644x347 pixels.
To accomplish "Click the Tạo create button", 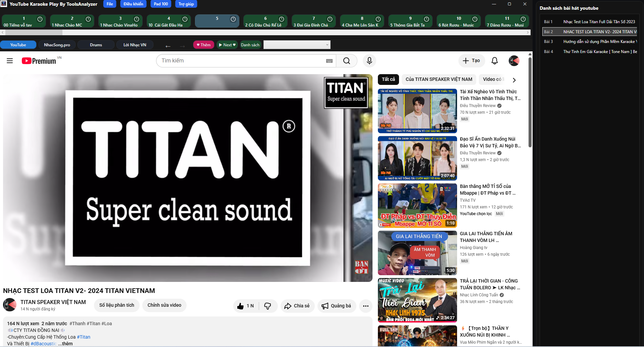I will [472, 61].
